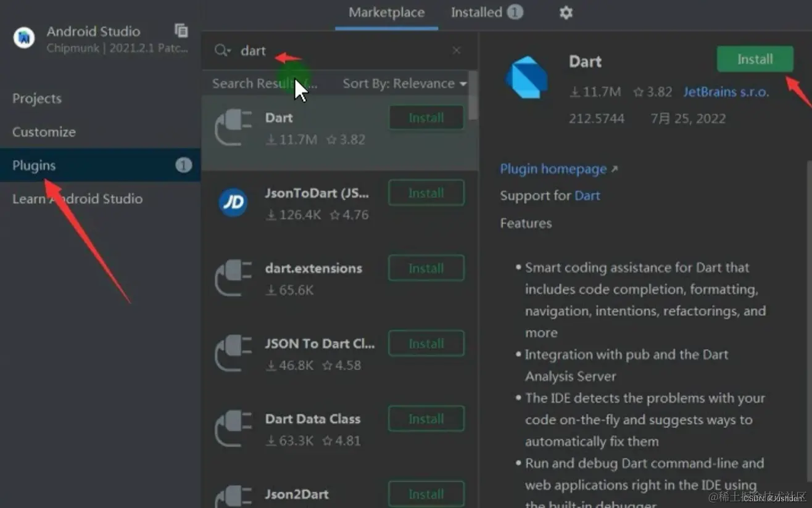Click the Plugins update count badge

[183, 165]
